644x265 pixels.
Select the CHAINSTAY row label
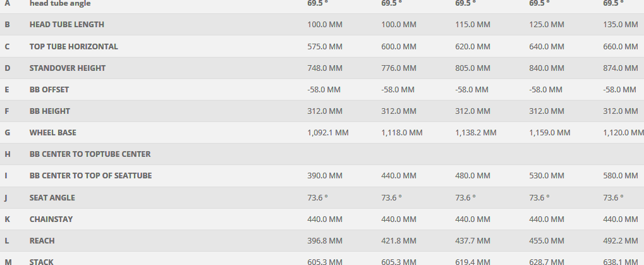[x=51, y=219]
